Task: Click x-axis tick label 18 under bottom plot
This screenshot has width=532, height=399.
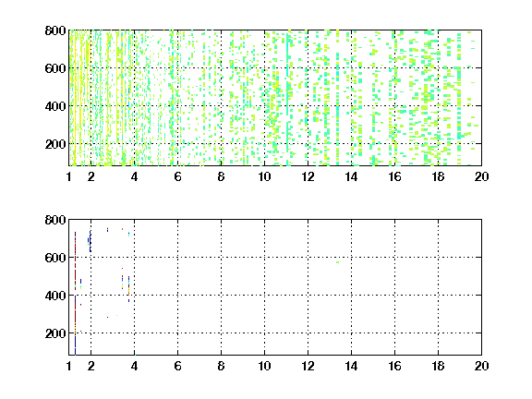Action: [438, 366]
